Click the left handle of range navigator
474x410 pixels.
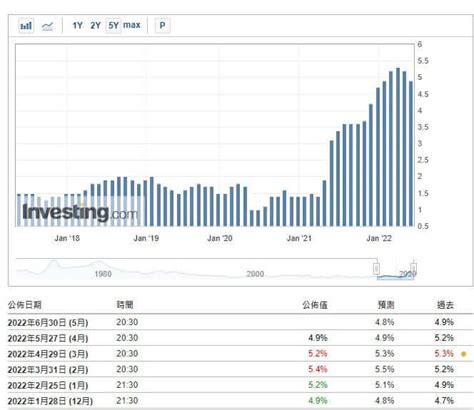(x=377, y=269)
